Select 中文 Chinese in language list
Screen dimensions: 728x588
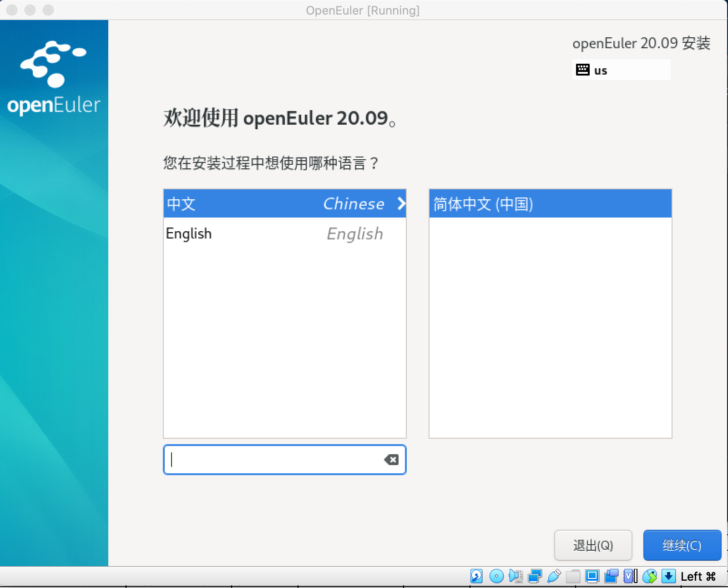click(x=285, y=203)
